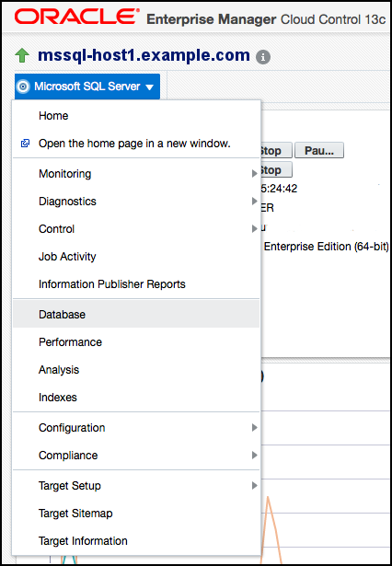
Task: Click the green up-status arrow icon
Action: tap(22, 56)
